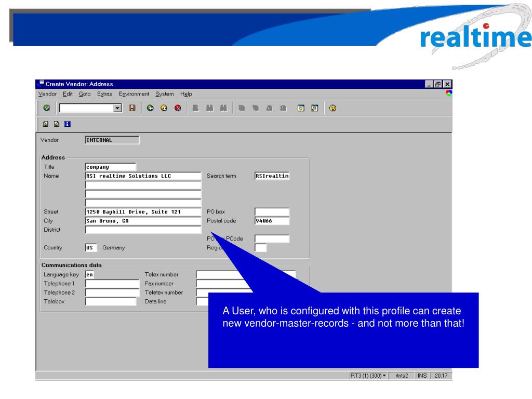Click the Region field
Image resolution: width=532 pixels, height=399 pixels.
tap(261, 248)
